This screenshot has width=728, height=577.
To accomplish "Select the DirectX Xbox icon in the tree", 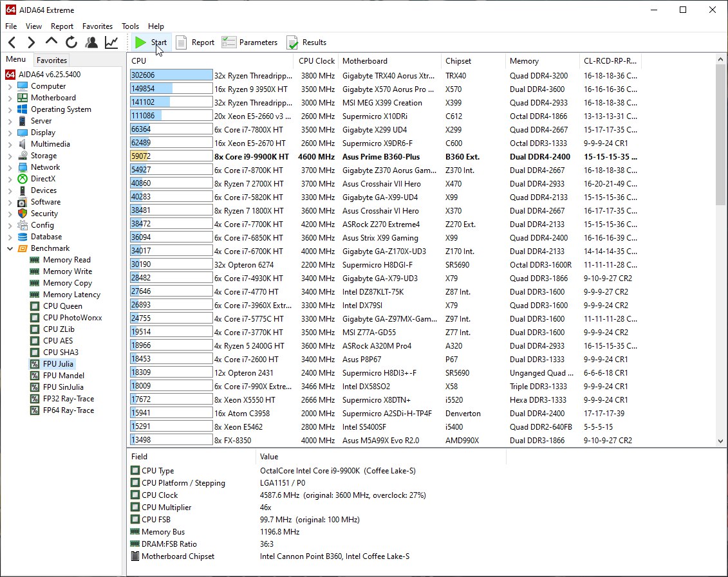I will [x=23, y=179].
